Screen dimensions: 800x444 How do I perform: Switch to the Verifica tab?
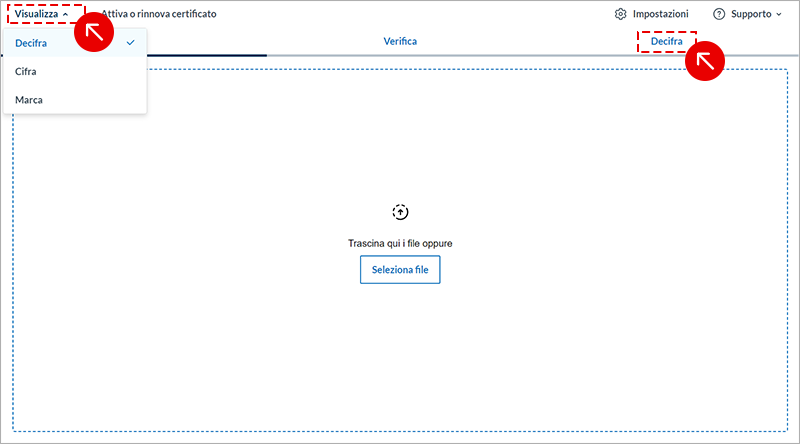click(x=400, y=41)
